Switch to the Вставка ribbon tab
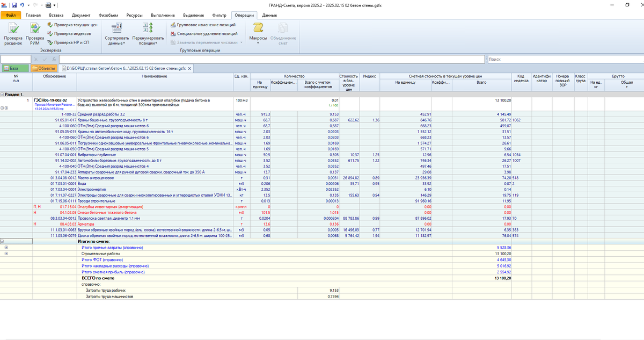Screen dimensions: 644x340 click(56, 15)
